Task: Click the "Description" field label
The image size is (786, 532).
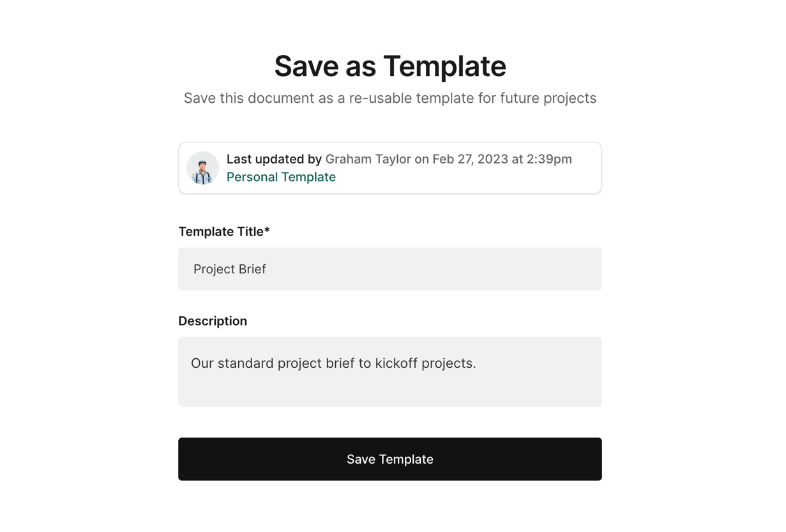Action: pyautogui.click(x=213, y=321)
